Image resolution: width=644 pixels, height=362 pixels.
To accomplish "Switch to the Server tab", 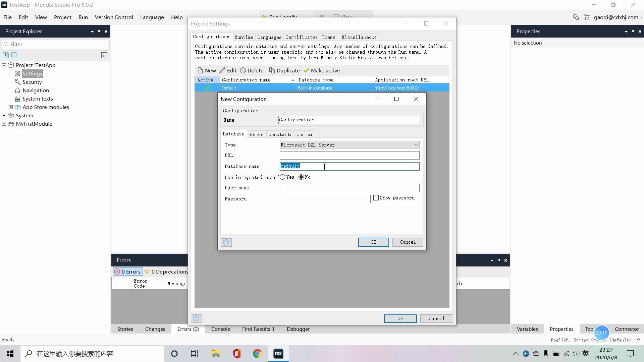I will tap(256, 134).
